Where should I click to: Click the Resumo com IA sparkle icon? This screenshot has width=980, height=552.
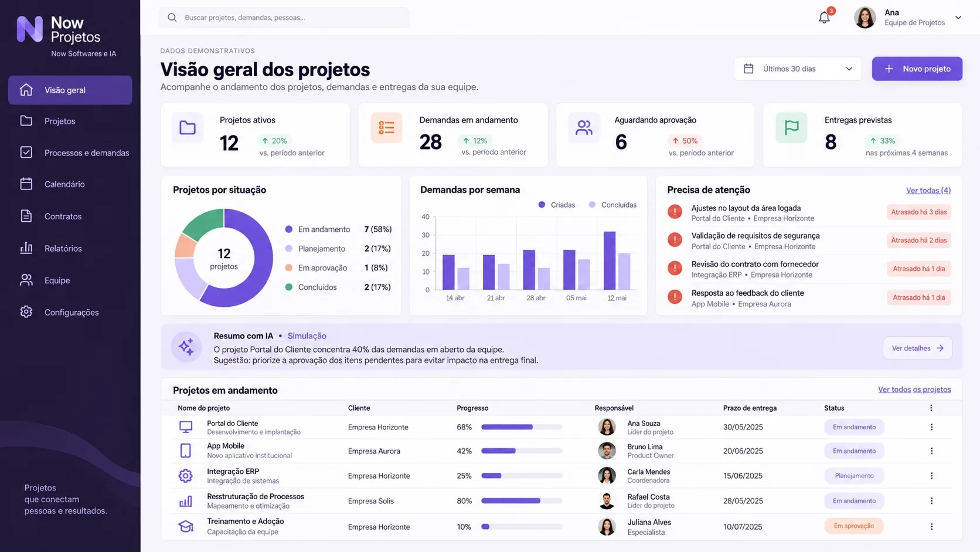click(186, 347)
